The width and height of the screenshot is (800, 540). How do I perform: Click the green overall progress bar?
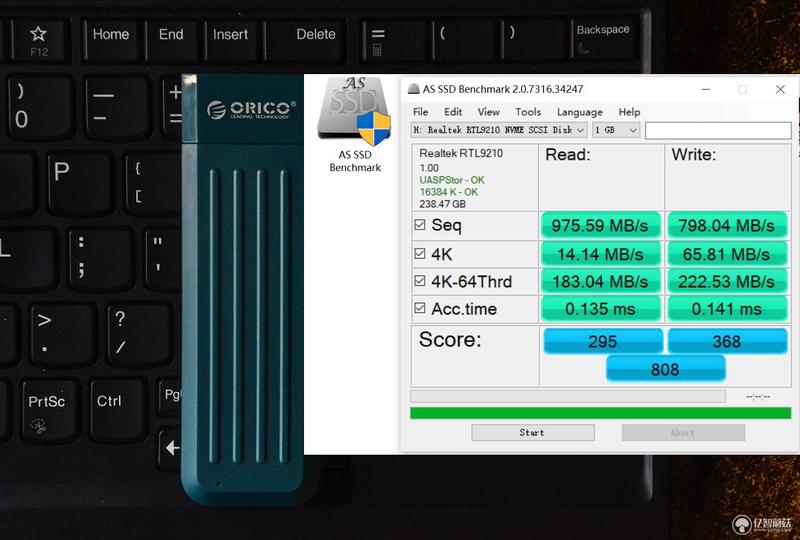[x=601, y=413]
